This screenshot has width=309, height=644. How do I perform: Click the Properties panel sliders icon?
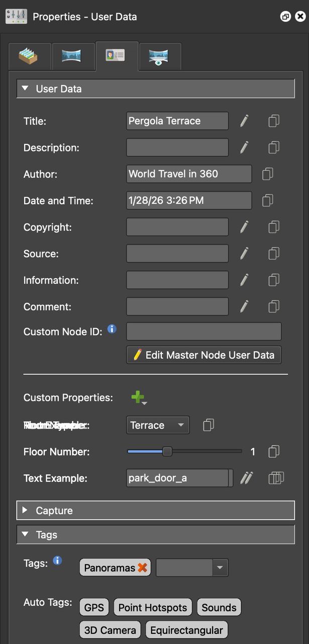click(16, 16)
